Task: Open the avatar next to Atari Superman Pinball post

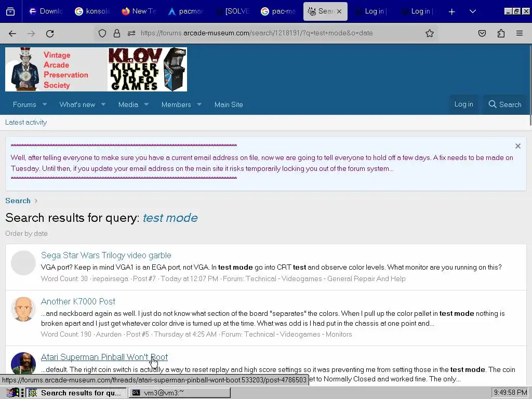Action: 23,363
